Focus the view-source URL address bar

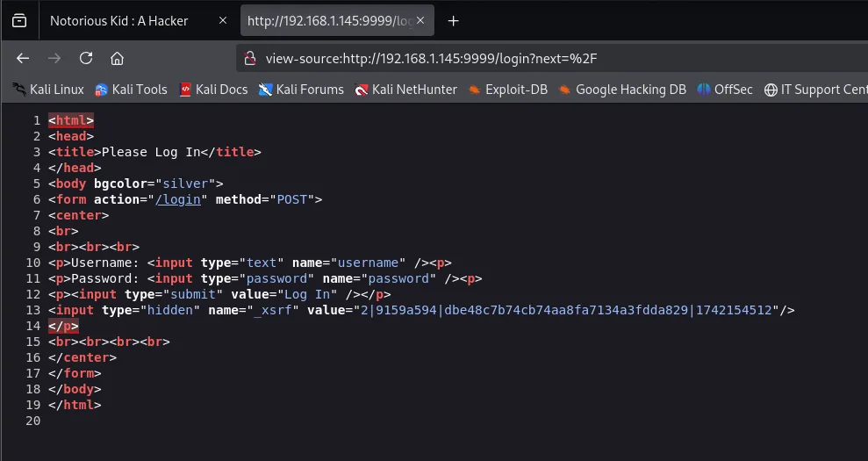554,58
